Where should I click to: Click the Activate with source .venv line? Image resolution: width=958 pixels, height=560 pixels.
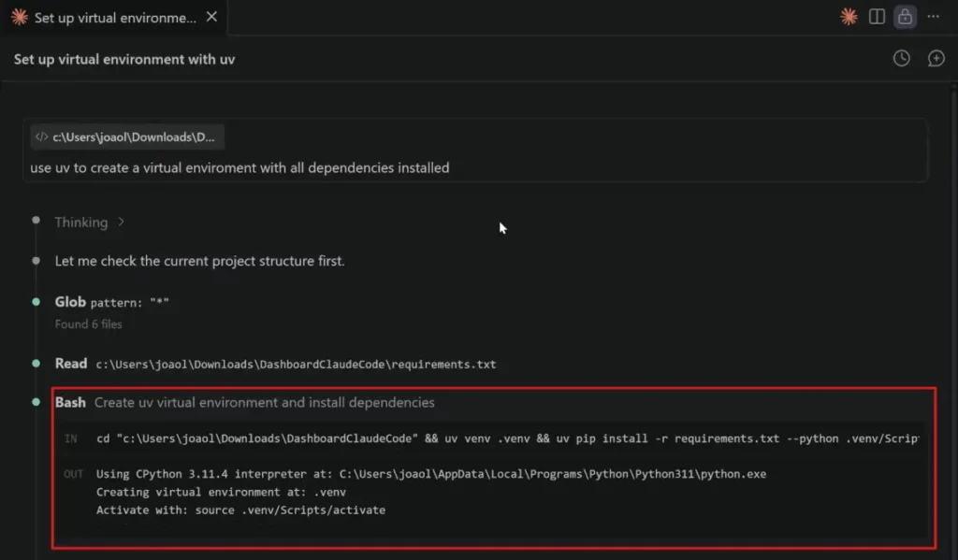coord(240,510)
